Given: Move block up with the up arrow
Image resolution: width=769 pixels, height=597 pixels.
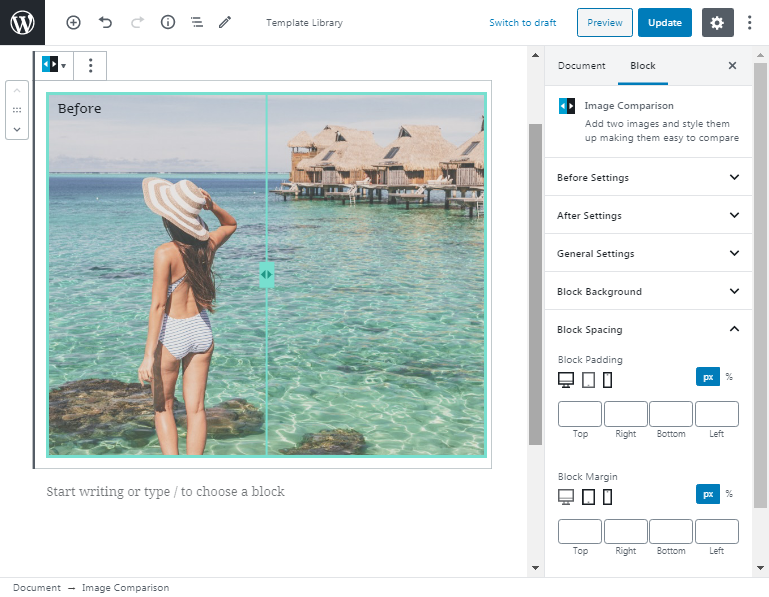Looking at the screenshot, I should coord(17,91).
